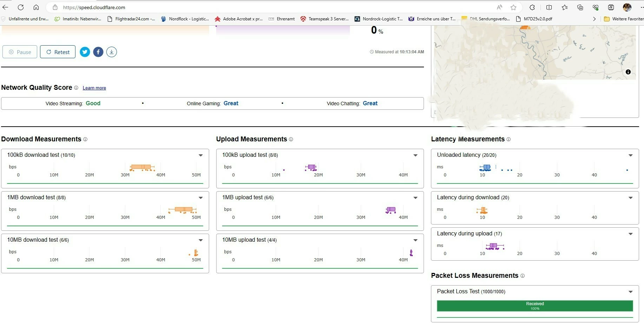Click info icon beside Packet Loss Measurements
644x328 pixels.
click(523, 276)
